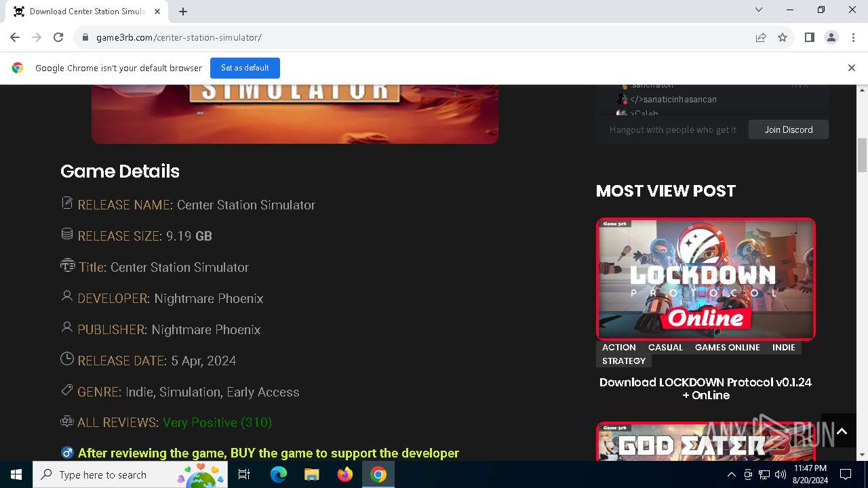The height and width of the screenshot is (488, 868).
Task: Open a new browser tab
Action: [183, 11]
